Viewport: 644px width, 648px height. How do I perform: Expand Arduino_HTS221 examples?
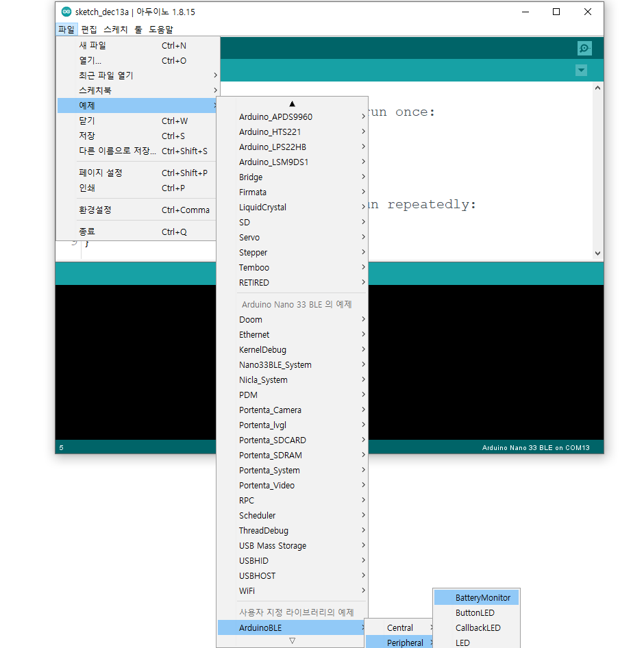point(293,132)
